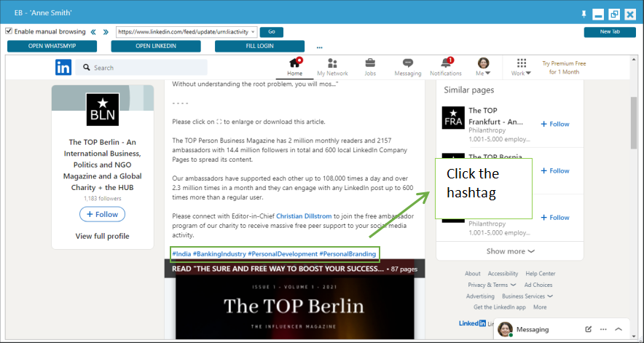Image resolution: width=644 pixels, height=343 pixels.
Task: Open the Accessibility footer link
Action: pyautogui.click(x=503, y=274)
